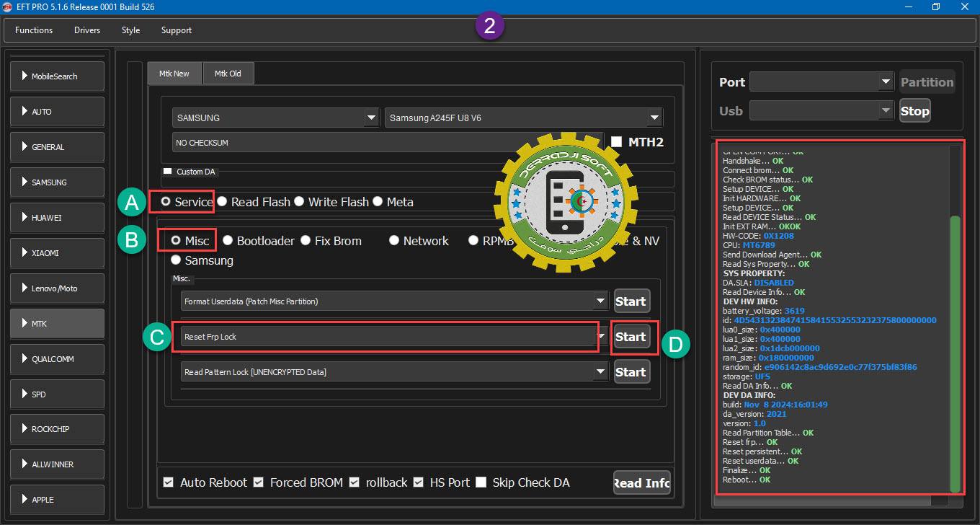Click the green progress bar beside the log
Image resolution: width=980 pixels, height=525 pixels.
pyautogui.click(x=955, y=353)
